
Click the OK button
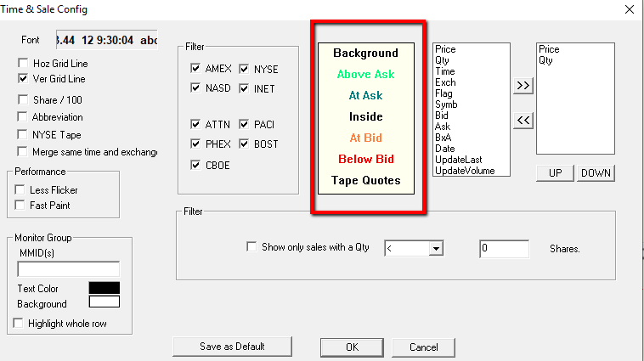pyautogui.click(x=352, y=347)
